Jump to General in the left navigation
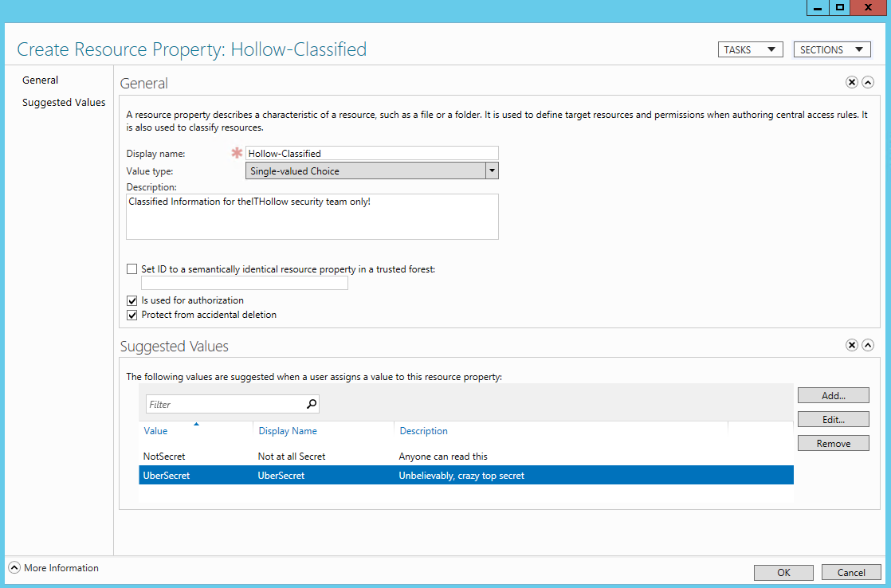891x588 pixels. [41, 80]
